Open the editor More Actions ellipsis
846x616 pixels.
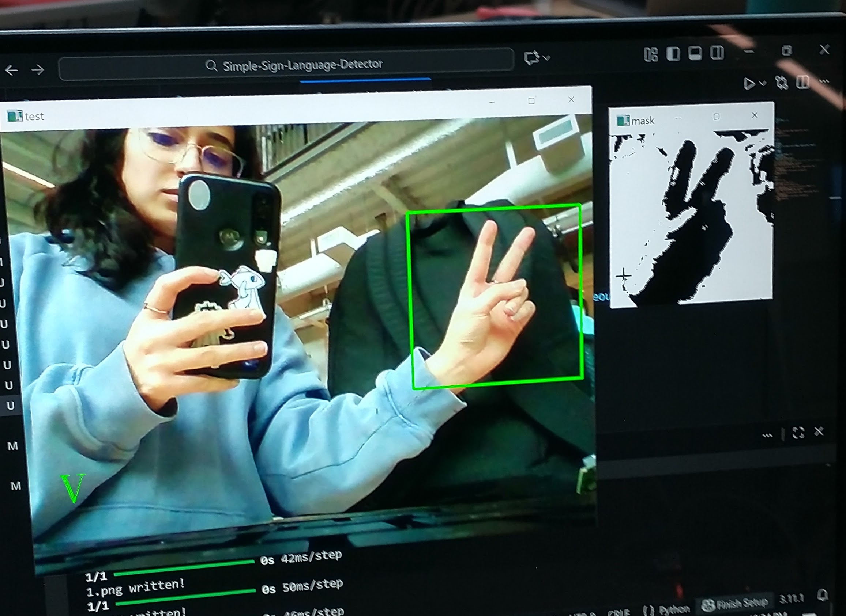tap(824, 81)
